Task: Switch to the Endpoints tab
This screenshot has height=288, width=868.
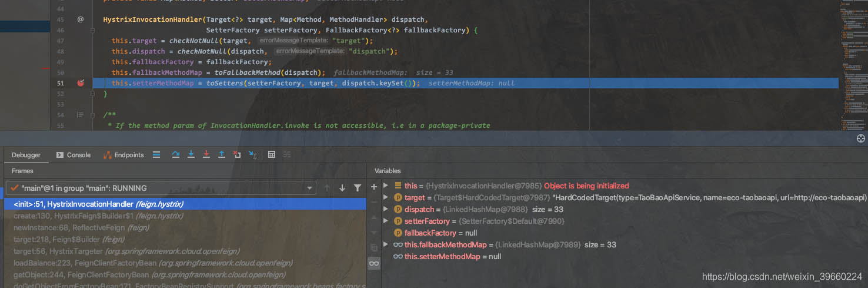Action: coord(123,155)
